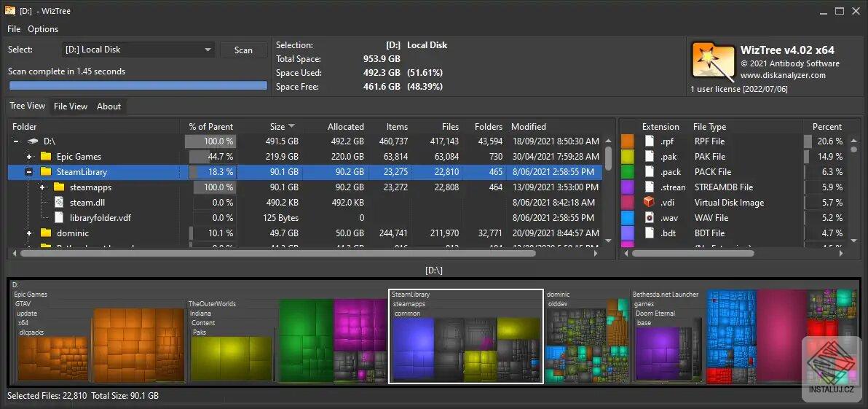Image resolution: width=868 pixels, height=409 pixels.
Task: Click the yellow .pak color swatch
Action: 627,157
